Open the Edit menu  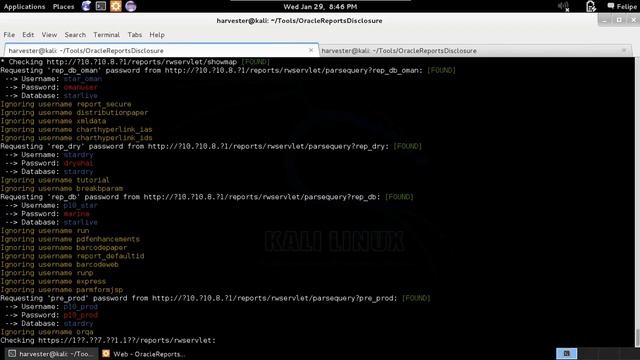(x=28, y=35)
